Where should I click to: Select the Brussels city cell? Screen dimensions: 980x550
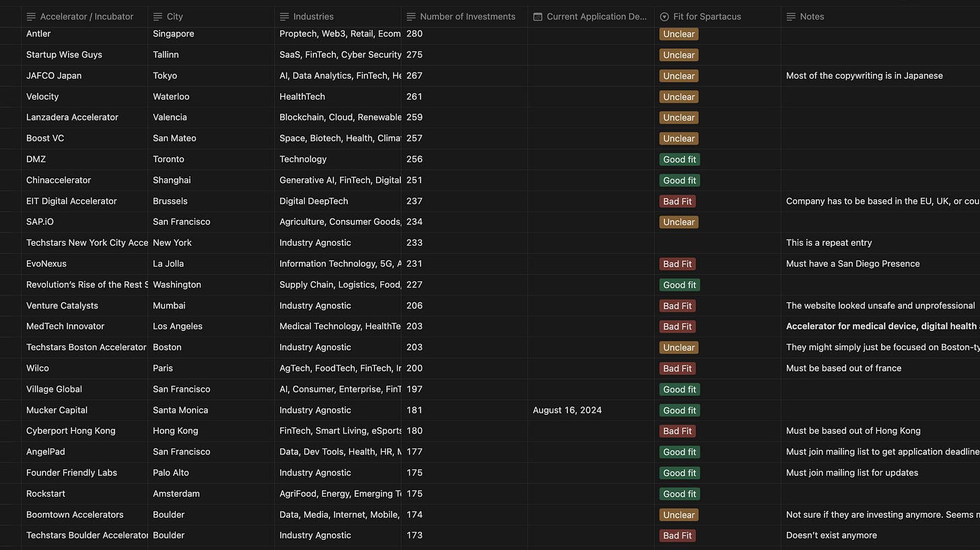tap(211, 201)
